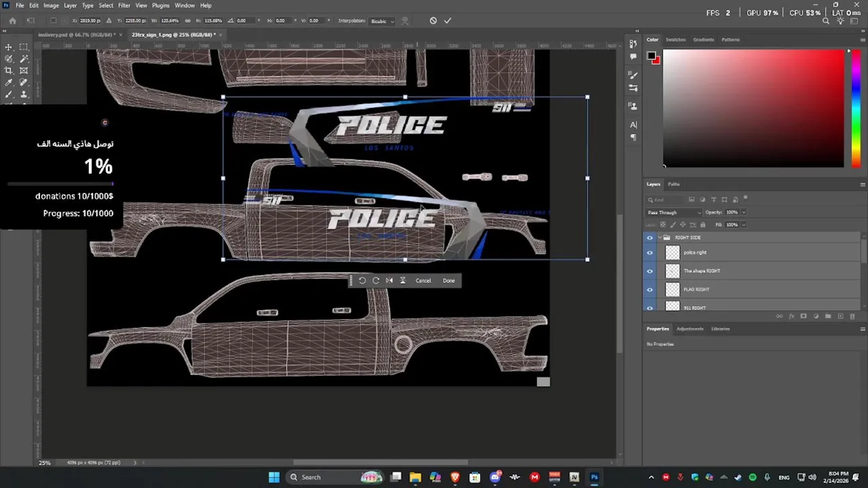Delete layer using the trash icon
The image size is (868, 488).
[852, 317]
